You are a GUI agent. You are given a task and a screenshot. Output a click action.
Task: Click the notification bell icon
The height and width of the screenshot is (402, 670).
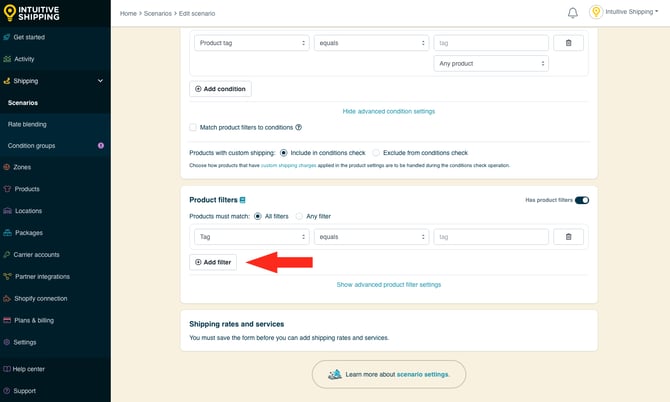pyautogui.click(x=573, y=13)
